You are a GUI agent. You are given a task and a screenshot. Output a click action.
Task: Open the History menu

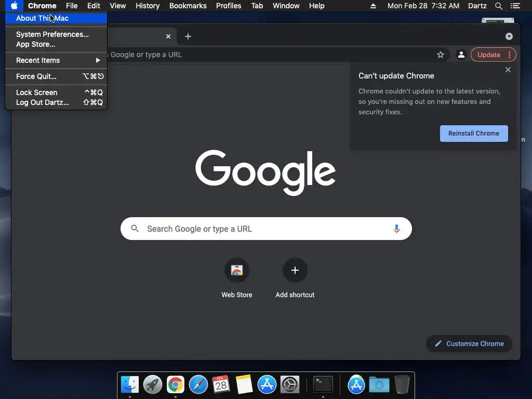pyautogui.click(x=148, y=6)
